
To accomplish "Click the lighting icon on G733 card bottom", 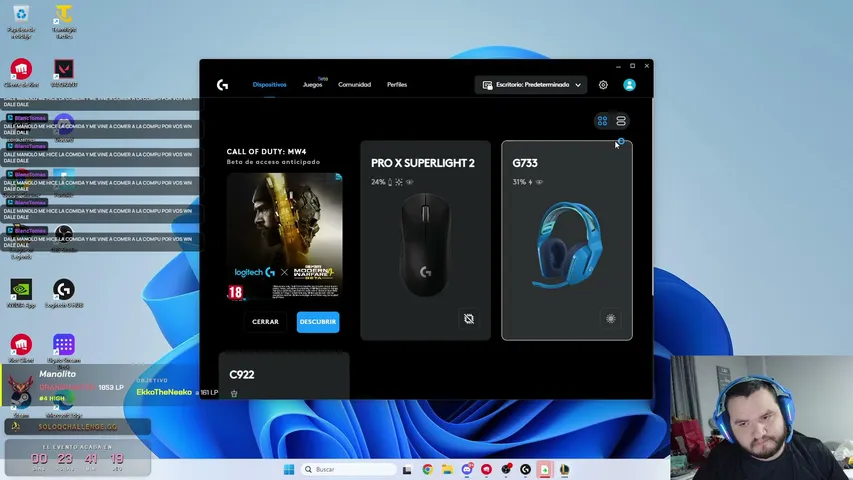I will (x=610, y=319).
